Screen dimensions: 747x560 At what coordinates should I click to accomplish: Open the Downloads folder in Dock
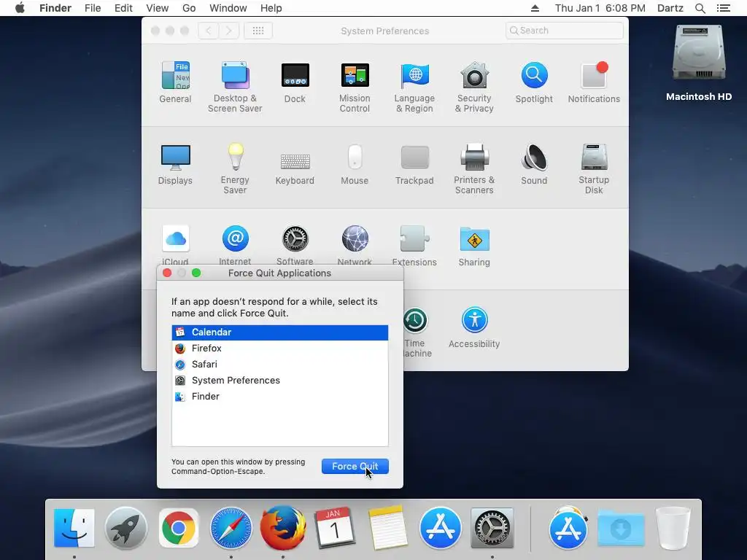click(x=621, y=528)
